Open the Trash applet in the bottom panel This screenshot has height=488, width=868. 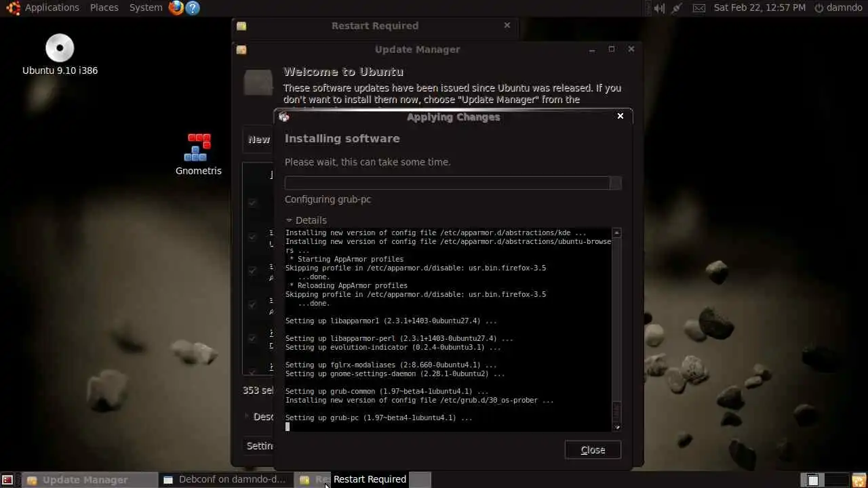(859, 480)
